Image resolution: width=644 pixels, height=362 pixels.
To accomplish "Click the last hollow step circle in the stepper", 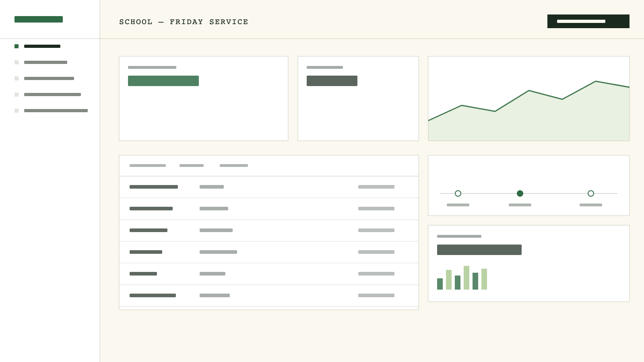I will (x=591, y=193).
